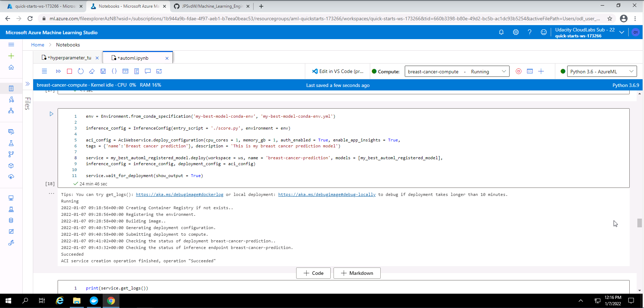644x308 pixels.
Task: Open Linked Services icon in sidebar
Action: pyautogui.click(x=11, y=243)
